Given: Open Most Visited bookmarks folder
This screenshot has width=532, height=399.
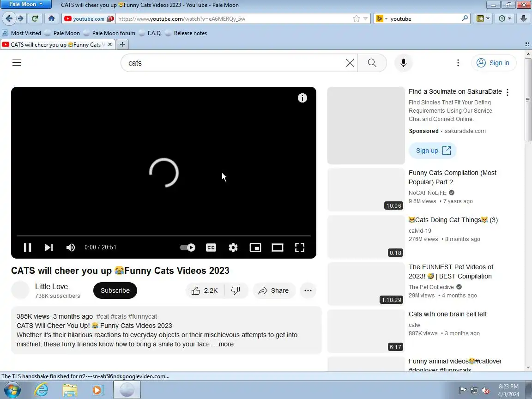Looking at the screenshot, I should tap(21, 33).
